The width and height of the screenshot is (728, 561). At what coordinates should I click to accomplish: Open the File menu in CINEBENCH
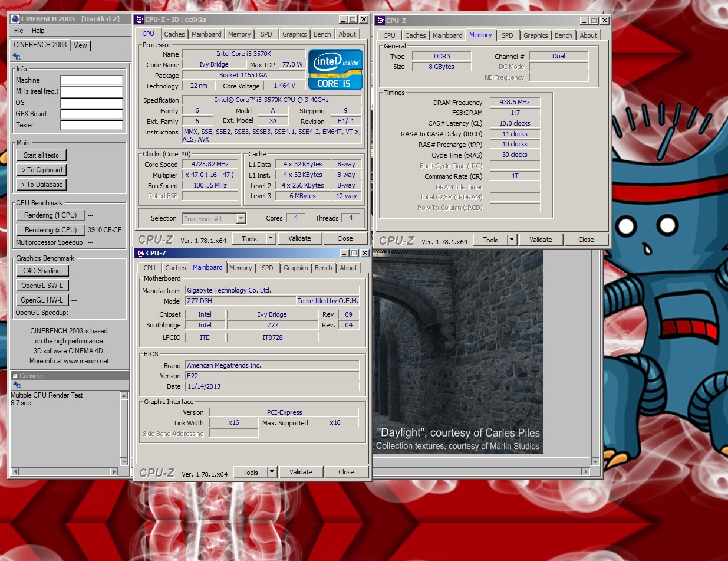19,31
